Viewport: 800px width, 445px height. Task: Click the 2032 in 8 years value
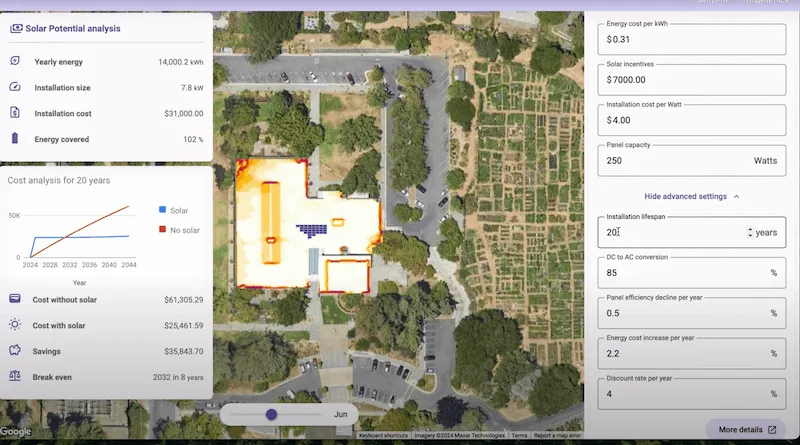(178, 377)
